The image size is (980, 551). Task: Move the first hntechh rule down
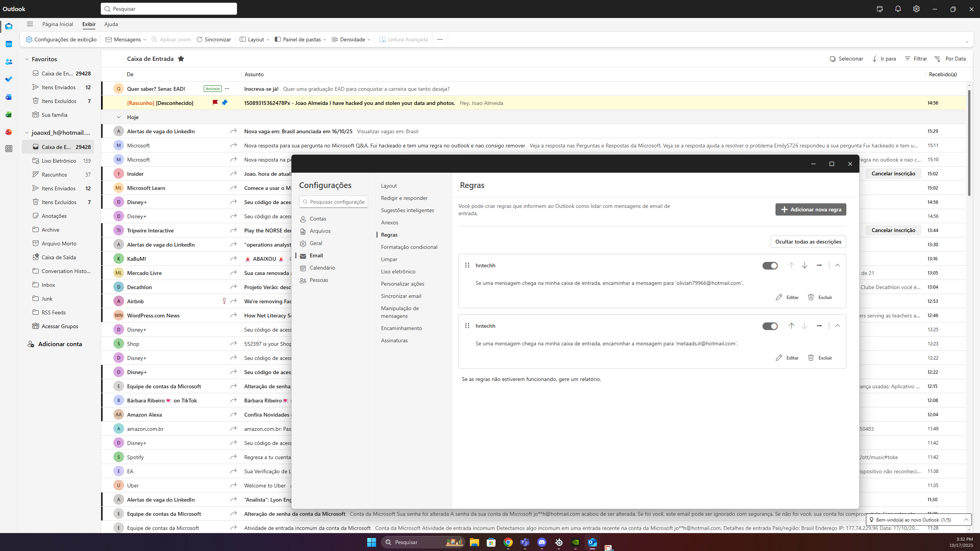pyautogui.click(x=805, y=265)
